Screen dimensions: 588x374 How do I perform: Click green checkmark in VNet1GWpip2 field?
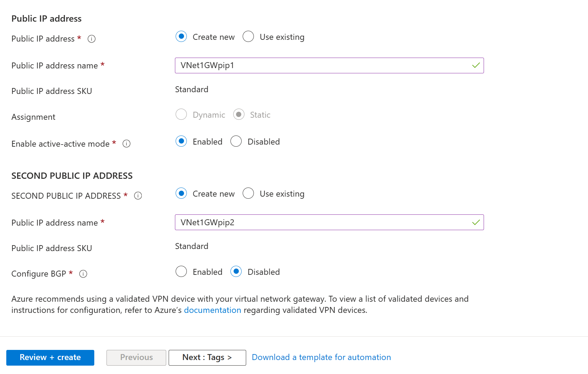click(x=476, y=222)
